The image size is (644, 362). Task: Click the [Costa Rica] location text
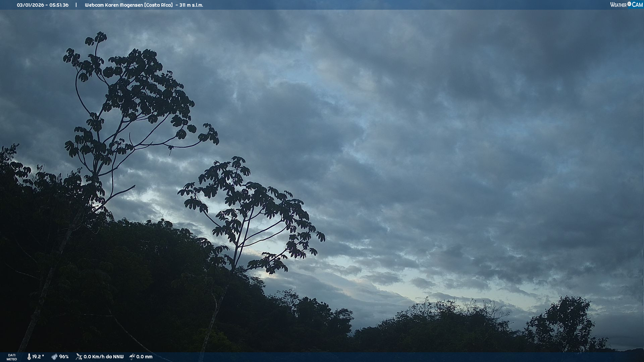click(x=158, y=5)
